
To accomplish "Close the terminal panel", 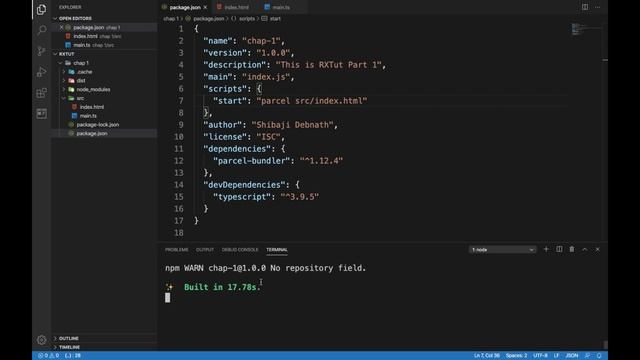I will (598, 249).
